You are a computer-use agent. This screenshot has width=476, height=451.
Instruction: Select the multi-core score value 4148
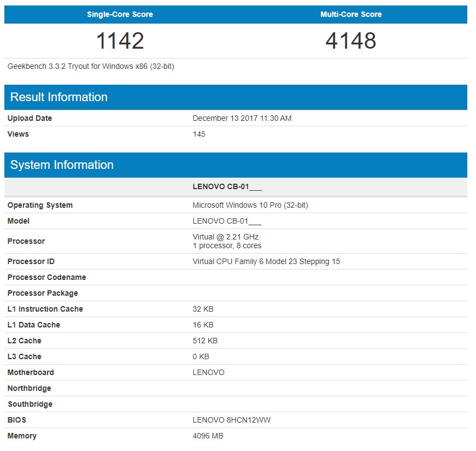coord(351,40)
